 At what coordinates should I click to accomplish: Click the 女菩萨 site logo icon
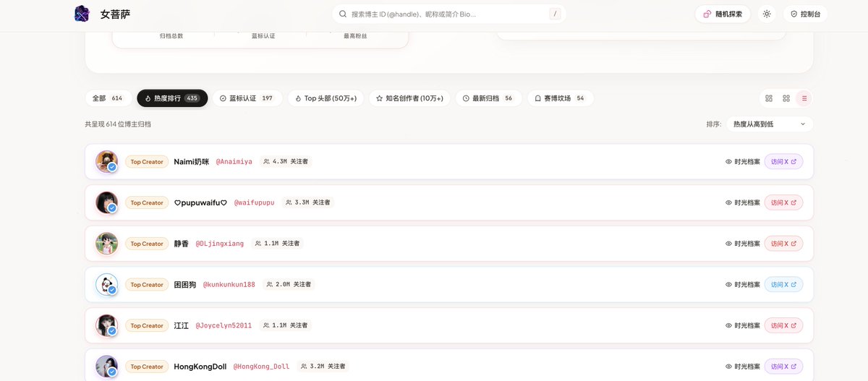coord(82,14)
